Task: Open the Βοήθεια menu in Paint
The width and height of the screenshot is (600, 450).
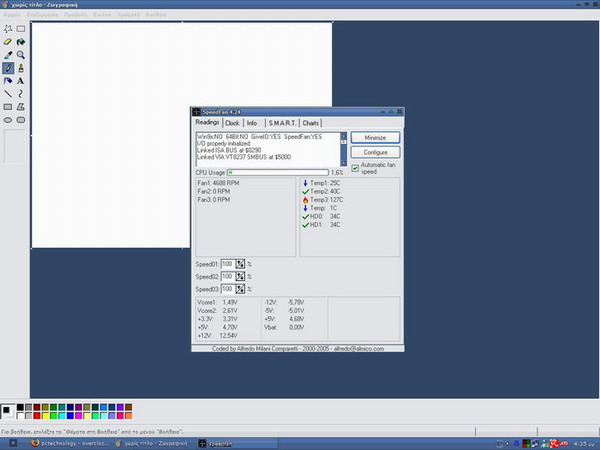Action: coord(156,15)
